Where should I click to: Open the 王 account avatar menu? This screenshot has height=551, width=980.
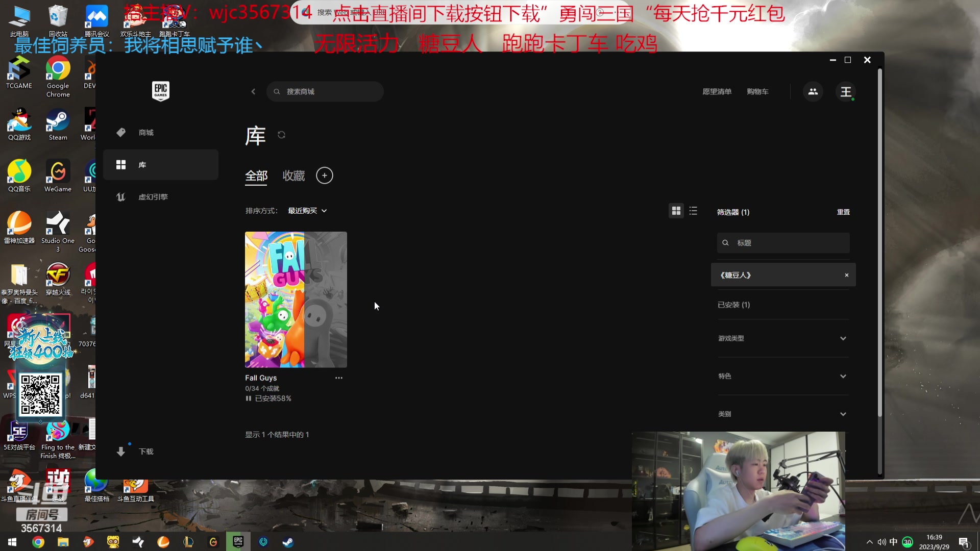pyautogui.click(x=846, y=92)
